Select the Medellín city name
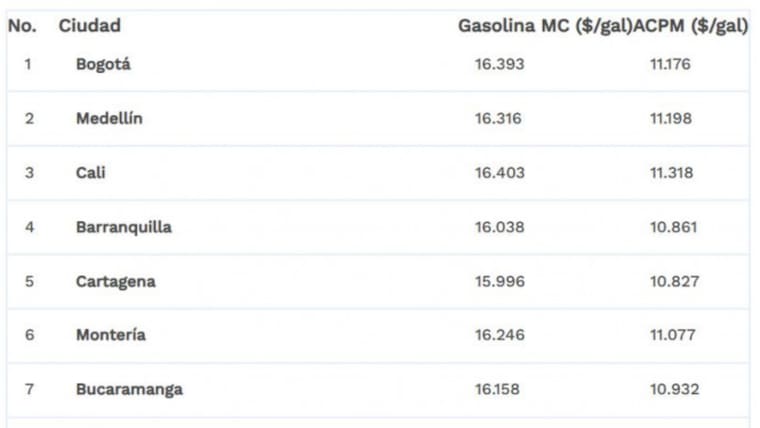This screenshot has width=760, height=428. pos(109,118)
